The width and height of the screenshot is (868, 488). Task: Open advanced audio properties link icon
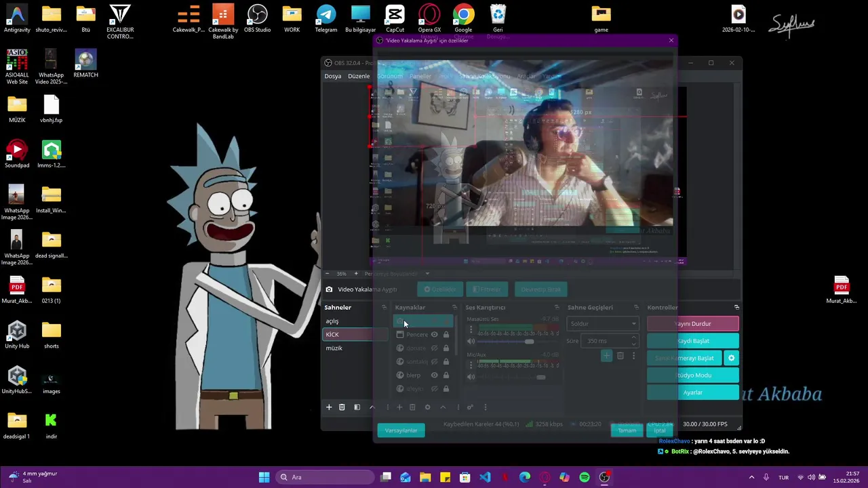[470, 407]
